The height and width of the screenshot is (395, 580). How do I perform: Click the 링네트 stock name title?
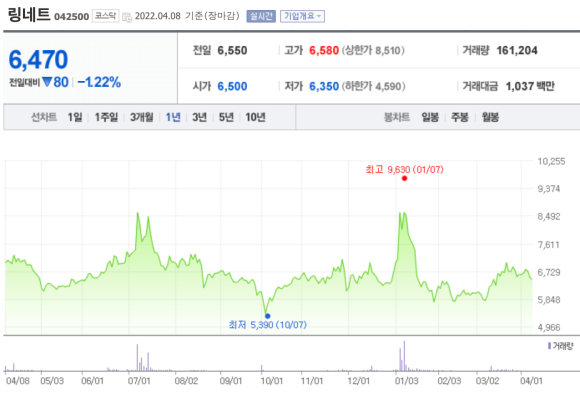click(x=29, y=15)
